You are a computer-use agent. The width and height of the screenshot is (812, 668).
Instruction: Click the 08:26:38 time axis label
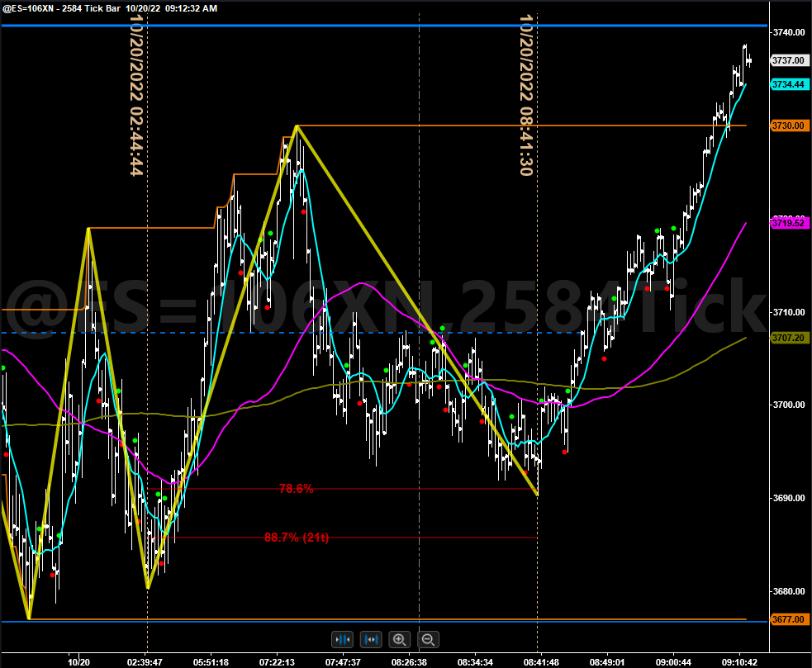(409, 662)
